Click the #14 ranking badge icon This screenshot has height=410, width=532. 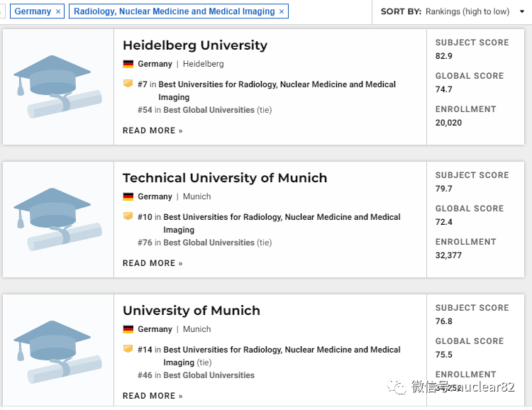click(128, 349)
